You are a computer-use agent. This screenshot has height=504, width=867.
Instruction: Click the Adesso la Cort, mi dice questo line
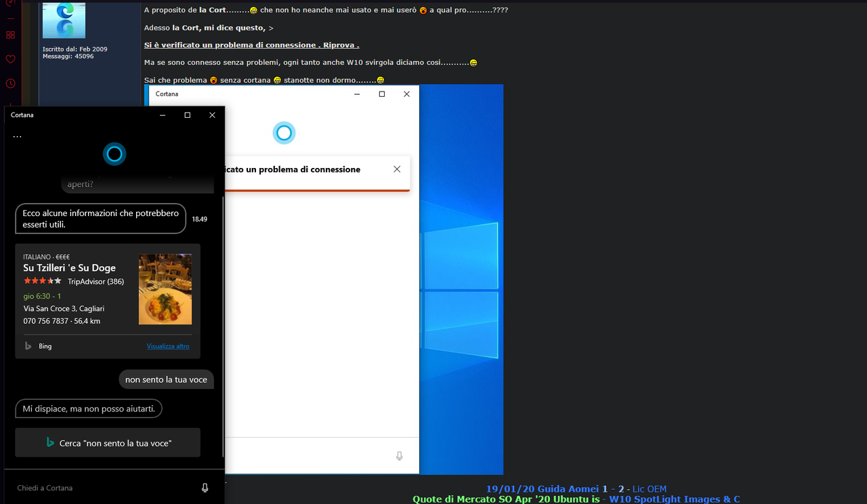tap(209, 28)
